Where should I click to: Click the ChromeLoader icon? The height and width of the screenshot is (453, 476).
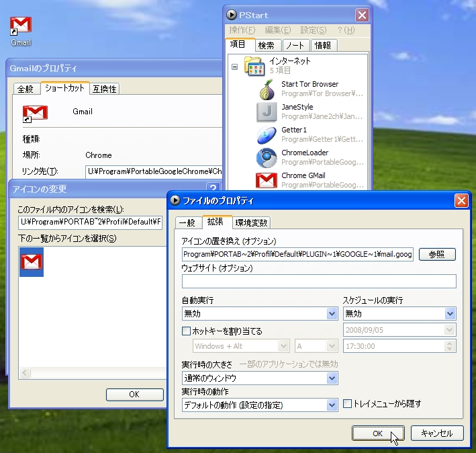[x=267, y=158]
